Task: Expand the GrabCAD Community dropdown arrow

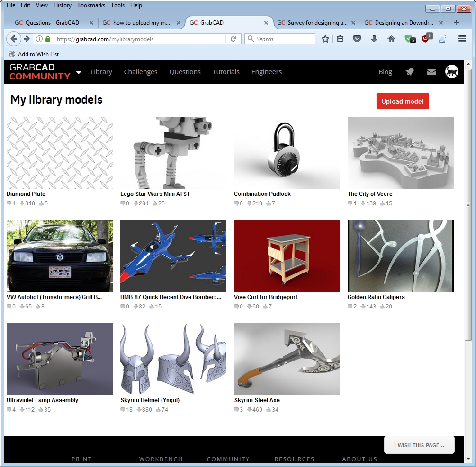Action: (79, 72)
